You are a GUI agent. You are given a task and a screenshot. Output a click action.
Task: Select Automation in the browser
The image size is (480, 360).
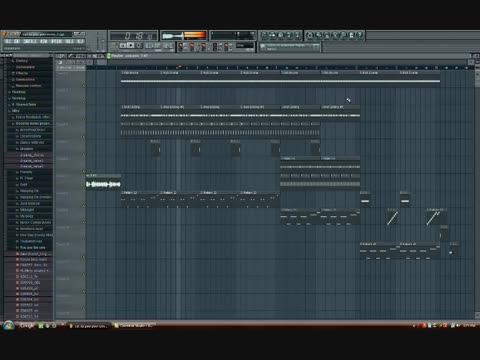tap(25, 67)
